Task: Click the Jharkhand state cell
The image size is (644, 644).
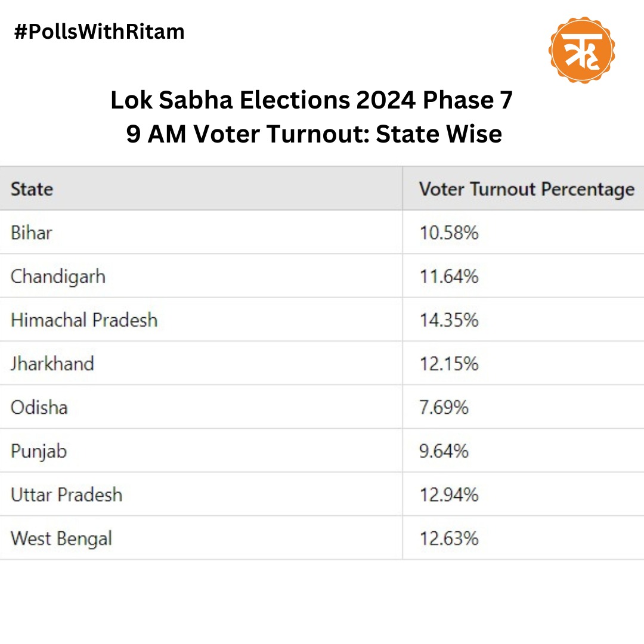Action: [x=52, y=364]
